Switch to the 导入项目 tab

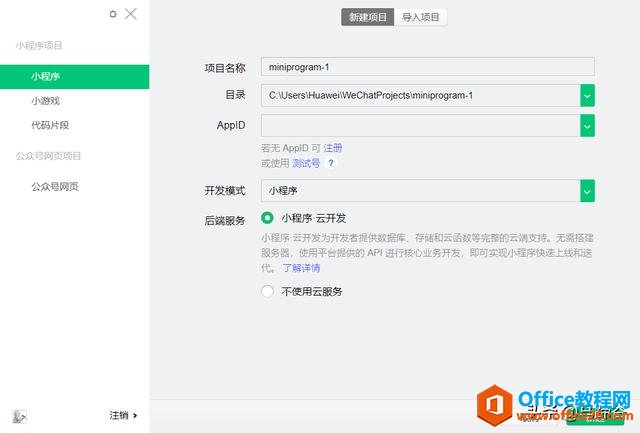pos(420,17)
